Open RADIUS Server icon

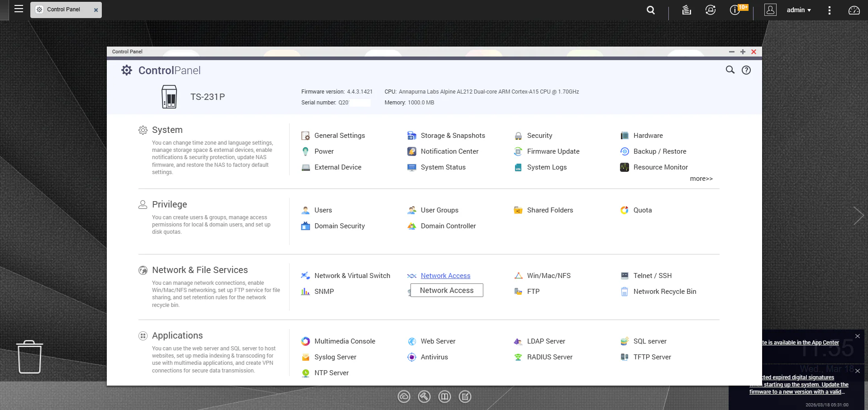click(x=518, y=357)
